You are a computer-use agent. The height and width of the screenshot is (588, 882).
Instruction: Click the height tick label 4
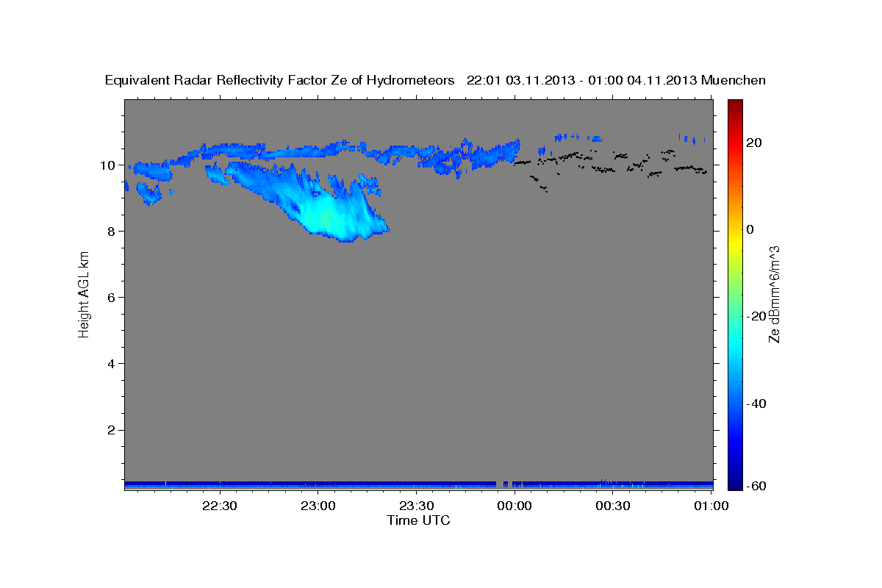pyautogui.click(x=112, y=363)
